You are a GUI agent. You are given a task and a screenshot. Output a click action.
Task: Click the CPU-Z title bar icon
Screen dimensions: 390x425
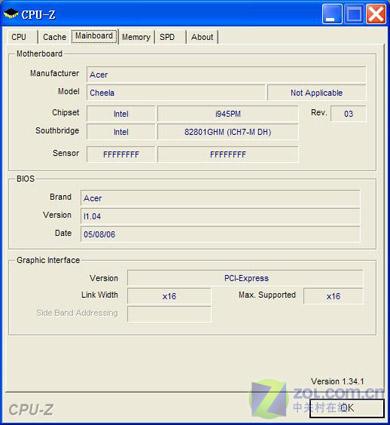pyautogui.click(x=10, y=14)
